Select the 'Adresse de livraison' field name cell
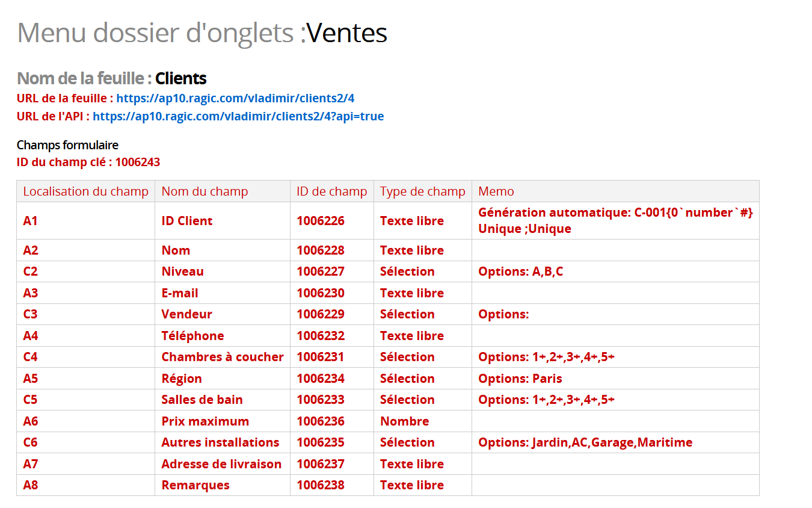812x508 pixels. click(x=223, y=464)
